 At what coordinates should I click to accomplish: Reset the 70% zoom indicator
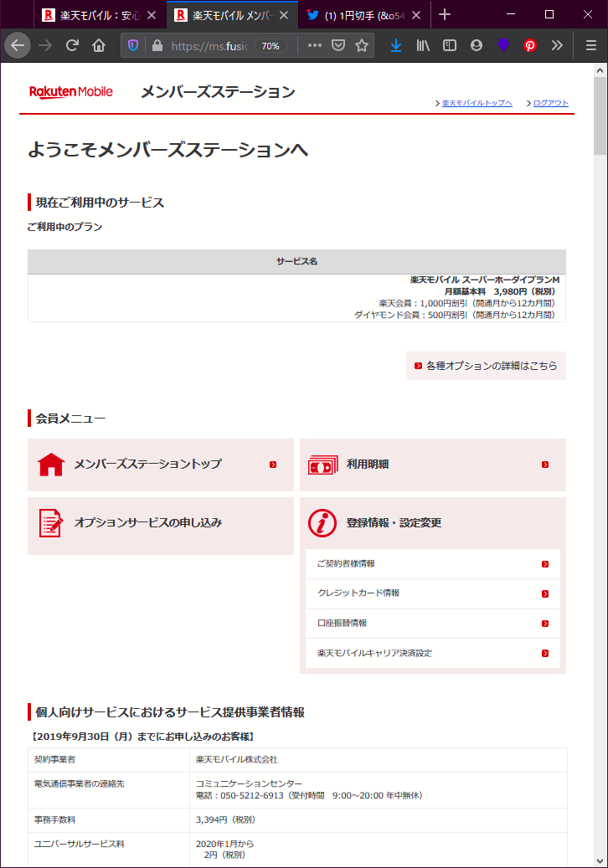pos(271,46)
